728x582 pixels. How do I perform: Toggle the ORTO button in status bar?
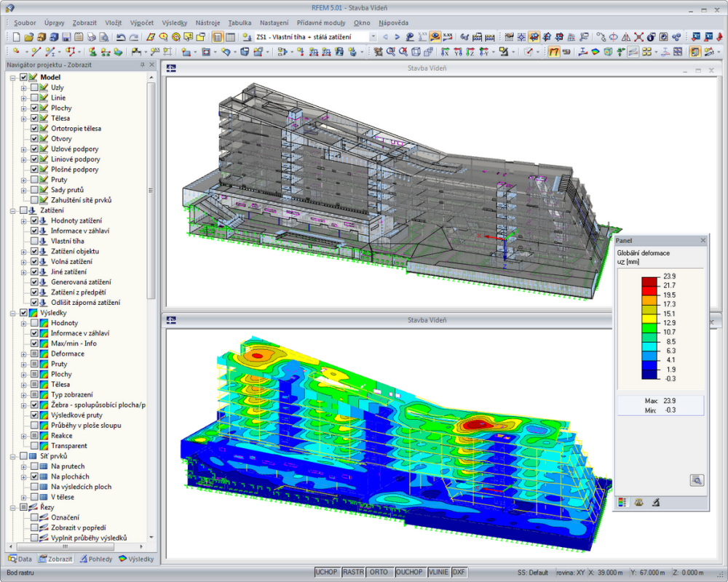click(x=379, y=572)
